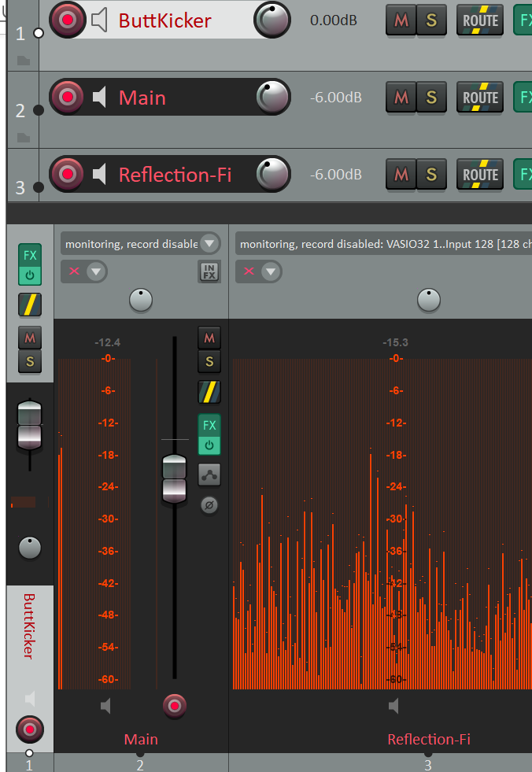Screen dimensions: 532x772
Task: Open FX chain for ButtKicker track row
Action: pyautogui.click(x=523, y=20)
